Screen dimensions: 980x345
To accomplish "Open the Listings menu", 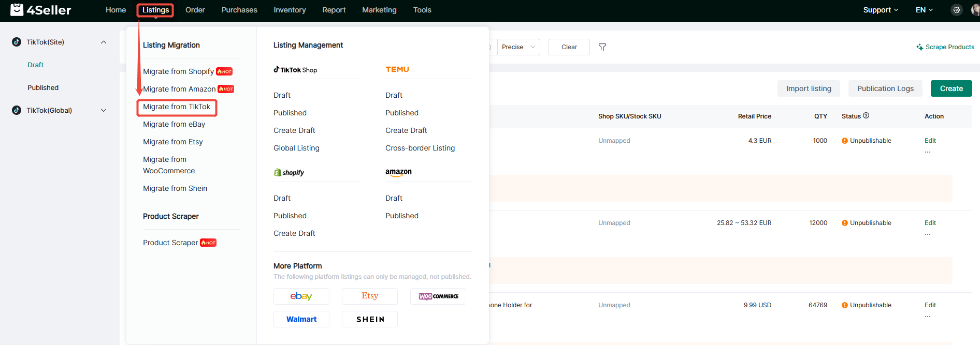I will tap(155, 10).
